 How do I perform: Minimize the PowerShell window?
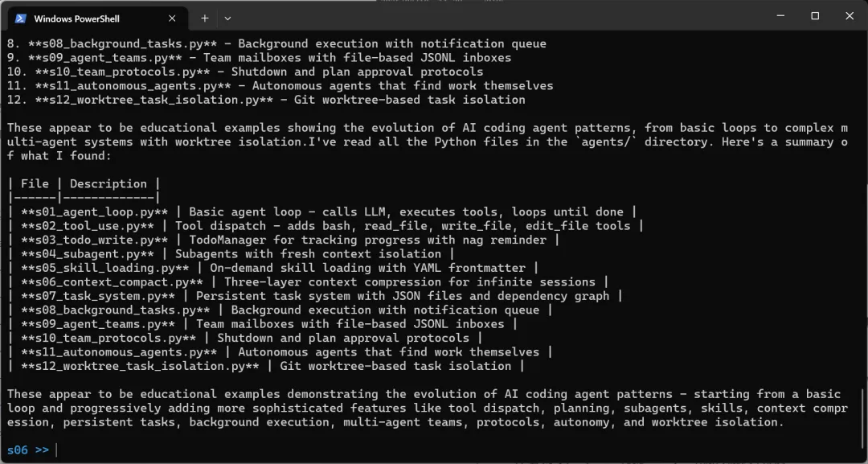pos(779,16)
